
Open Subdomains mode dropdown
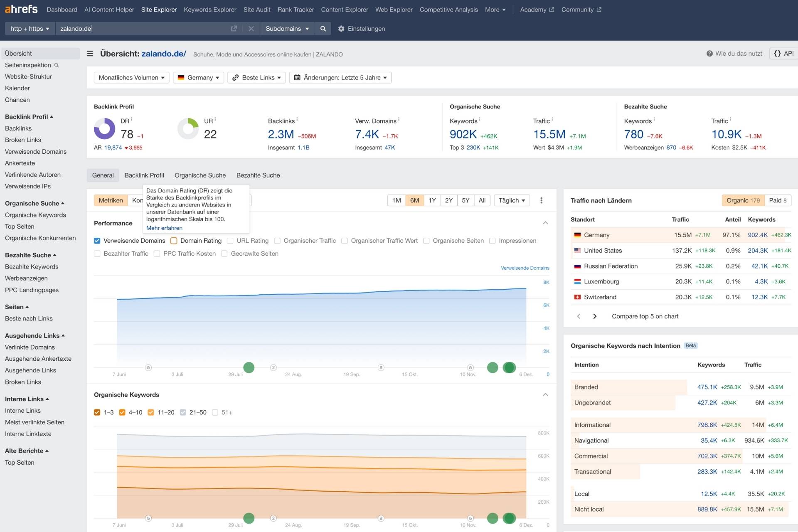point(287,29)
